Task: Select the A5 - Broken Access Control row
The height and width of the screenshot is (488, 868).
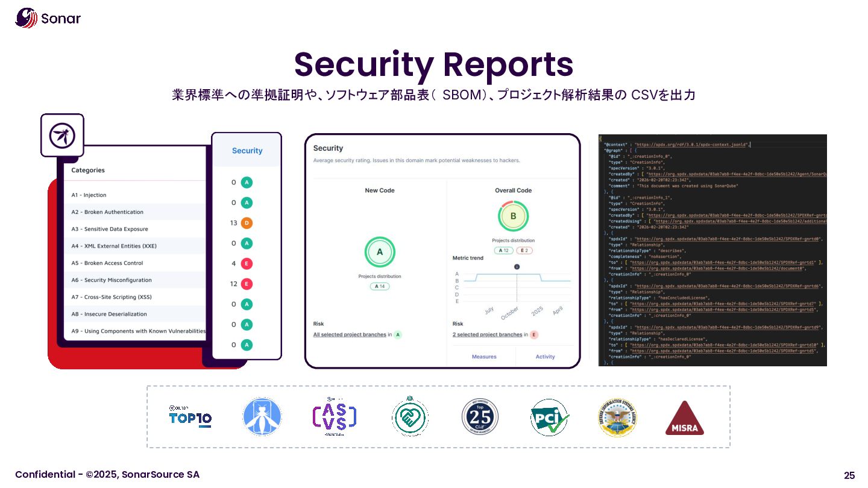Action: coord(135,263)
